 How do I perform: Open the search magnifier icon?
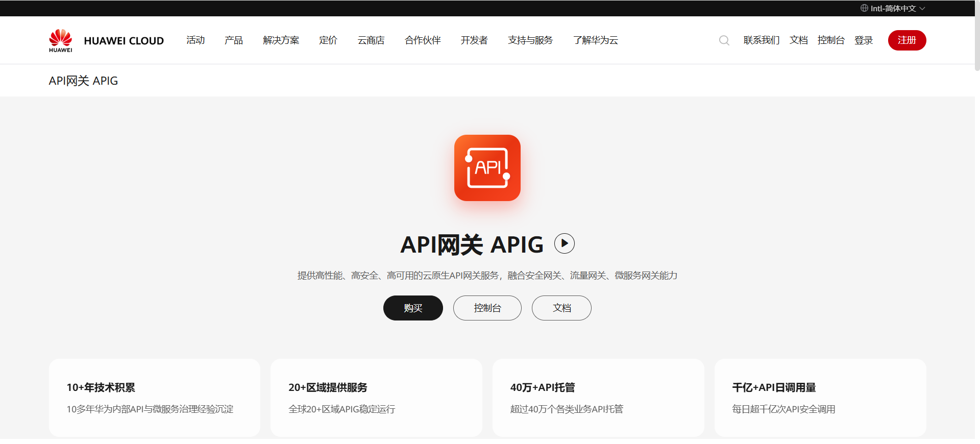coord(724,40)
